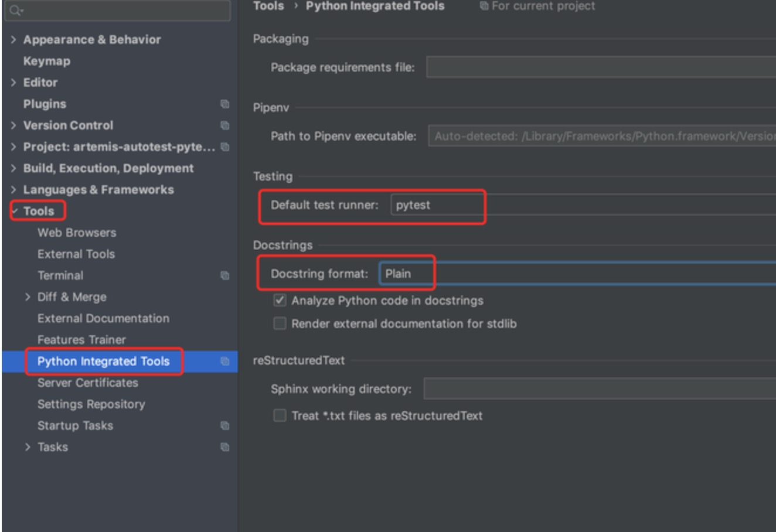Click the per-project icon beside Terminal
The height and width of the screenshot is (532, 776).
224,275
